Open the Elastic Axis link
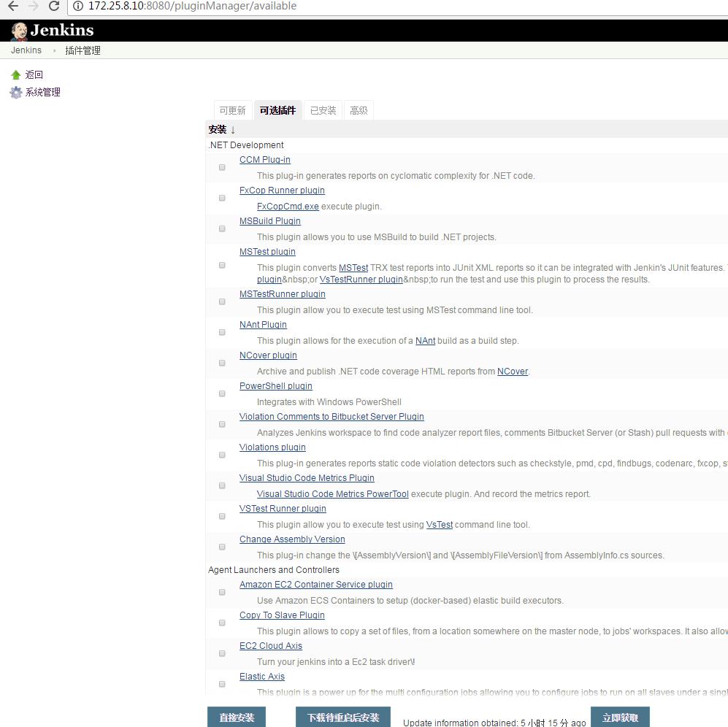Screen dimensions: 728x727 [262, 677]
